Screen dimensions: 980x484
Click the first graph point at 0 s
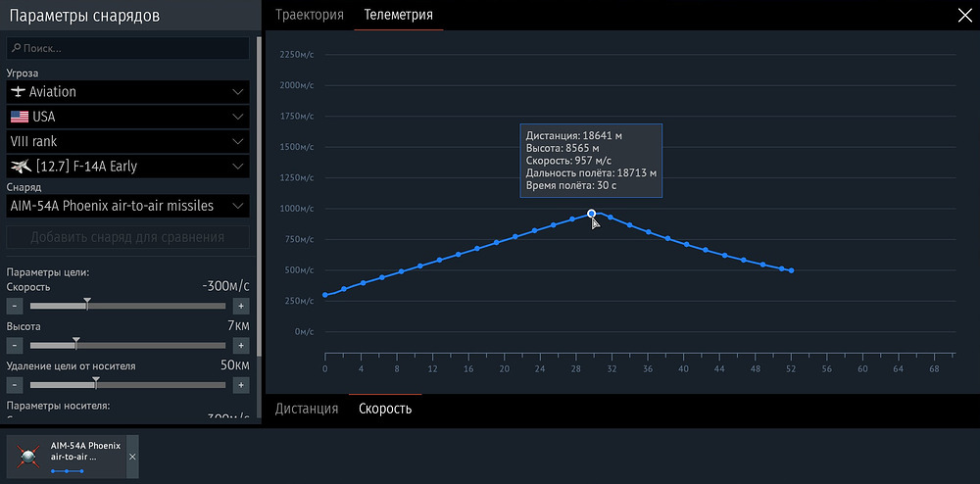[325, 295]
